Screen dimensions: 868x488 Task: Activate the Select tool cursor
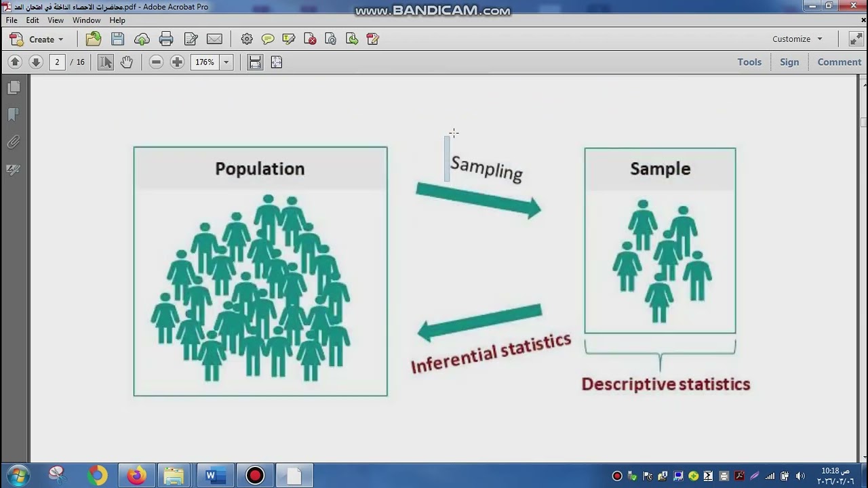click(106, 62)
